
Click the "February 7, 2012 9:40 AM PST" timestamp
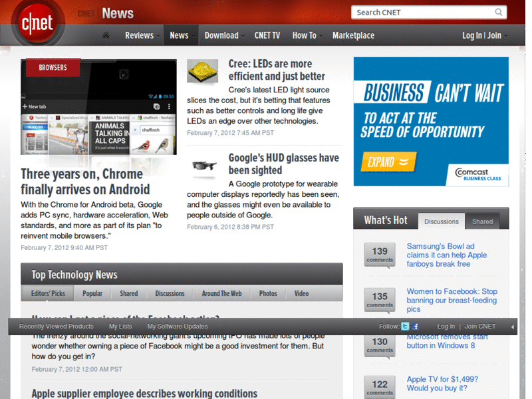(x=64, y=247)
